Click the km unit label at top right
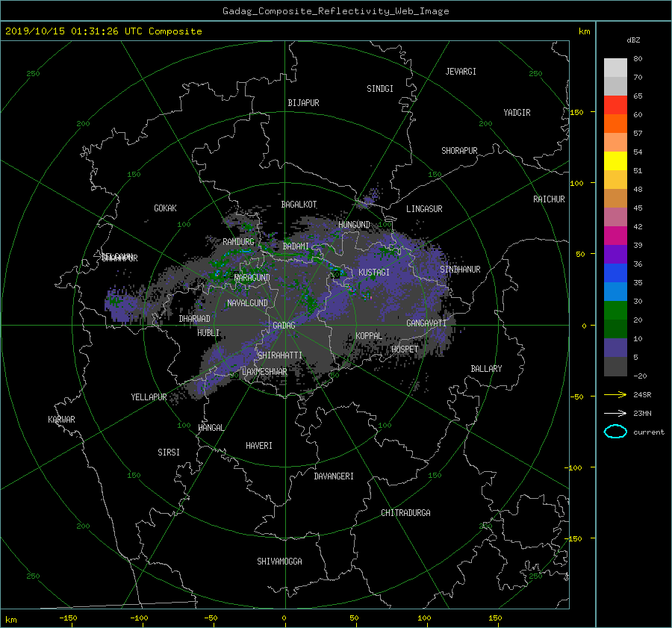The image size is (672, 628). tap(584, 31)
